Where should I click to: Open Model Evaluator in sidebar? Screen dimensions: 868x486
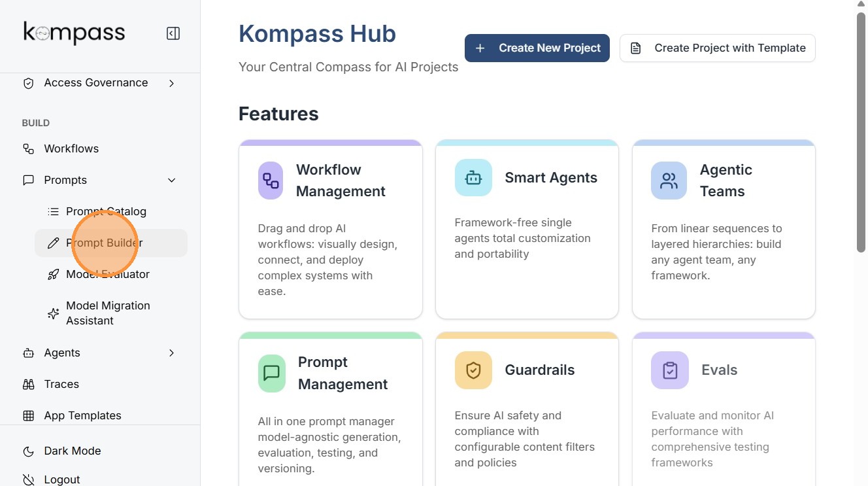coord(108,275)
